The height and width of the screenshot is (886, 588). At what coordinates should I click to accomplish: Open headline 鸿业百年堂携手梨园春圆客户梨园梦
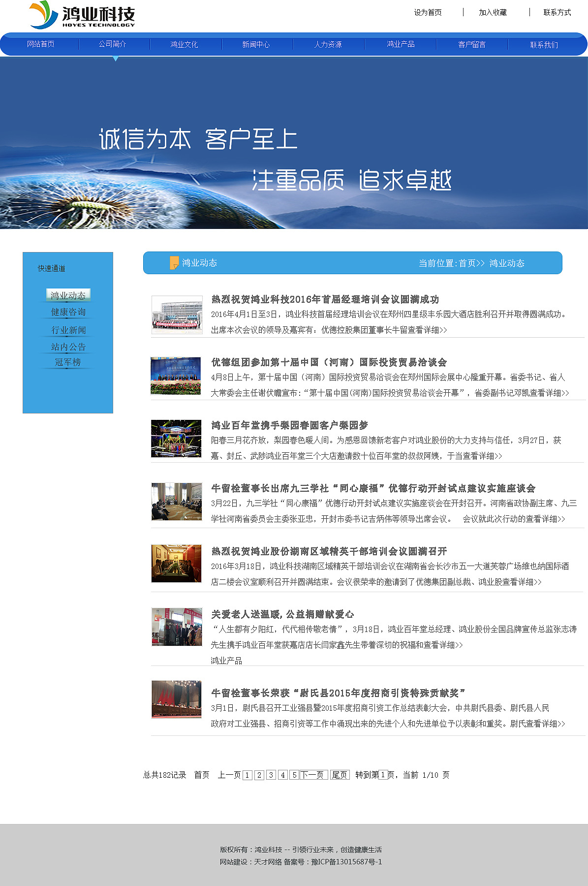click(289, 425)
